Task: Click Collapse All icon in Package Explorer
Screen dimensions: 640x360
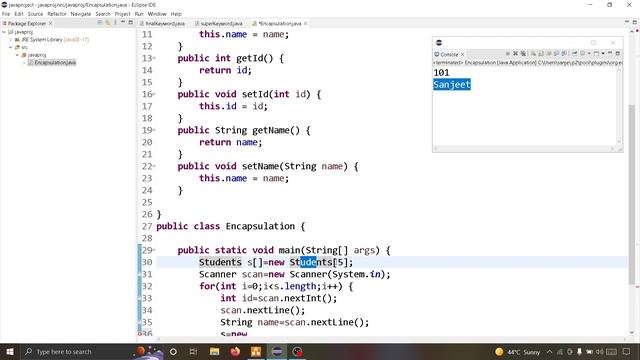Action: [x=100, y=23]
